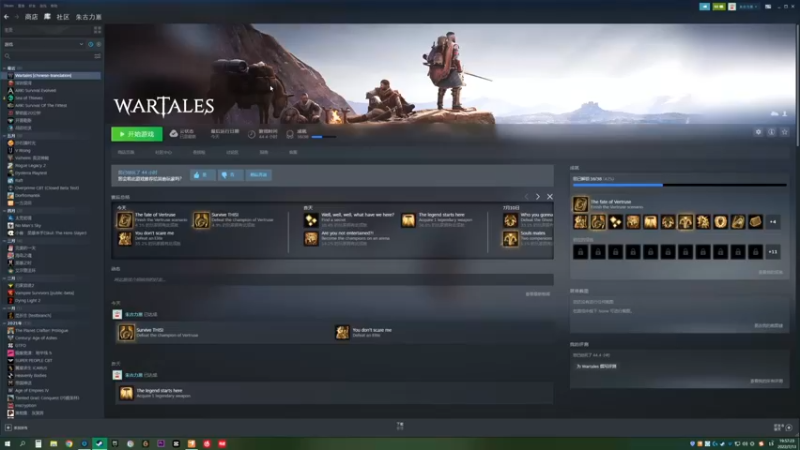Open Soulmates achievement icon
Image resolution: width=800 pixels, height=450 pixels.
click(x=510, y=238)
